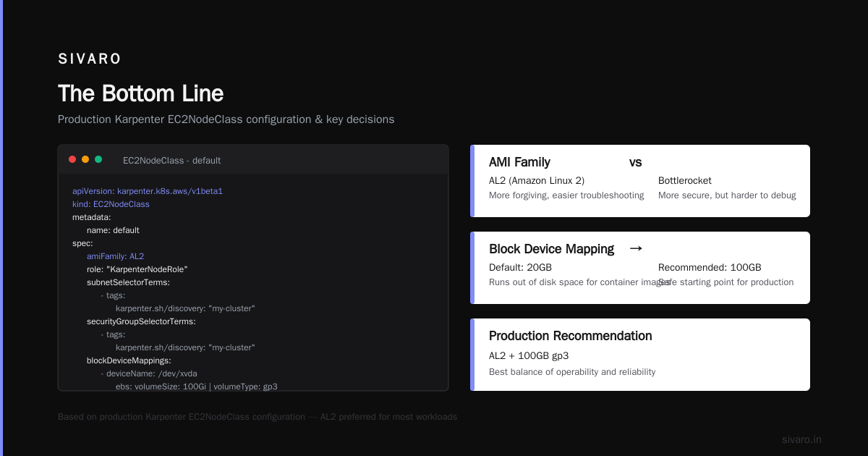
Task: Click the red close dot in code window
Action: [x=72, y=159]
